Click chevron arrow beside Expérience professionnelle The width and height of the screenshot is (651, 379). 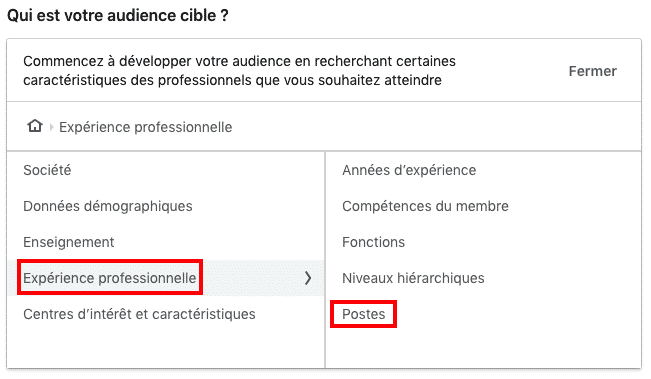click(x=308, y=278)
